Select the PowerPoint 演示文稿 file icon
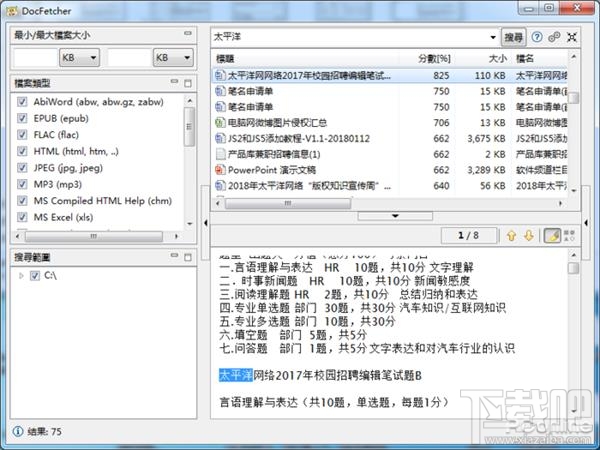This screenshot has height=450, width=600. tap(220, 170)
